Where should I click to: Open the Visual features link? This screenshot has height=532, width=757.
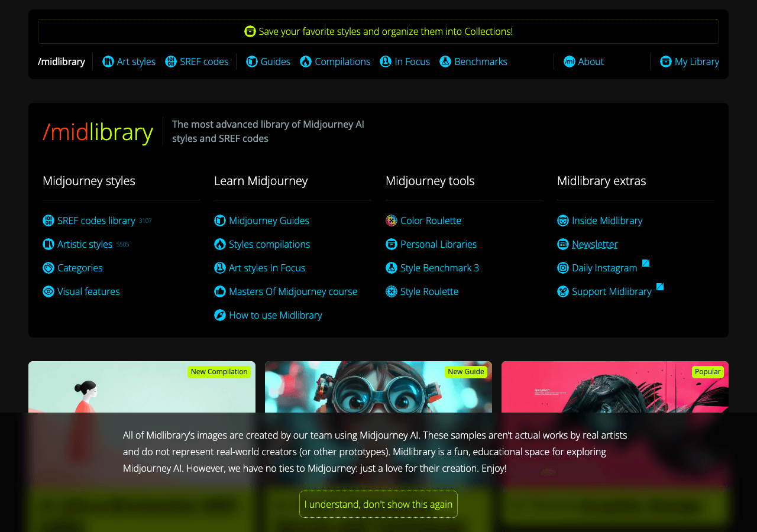tap(81, 291)
